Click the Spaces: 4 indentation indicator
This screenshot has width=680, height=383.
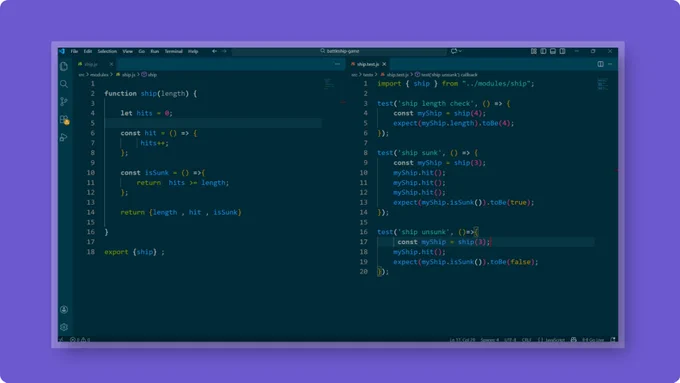point(490,340)
